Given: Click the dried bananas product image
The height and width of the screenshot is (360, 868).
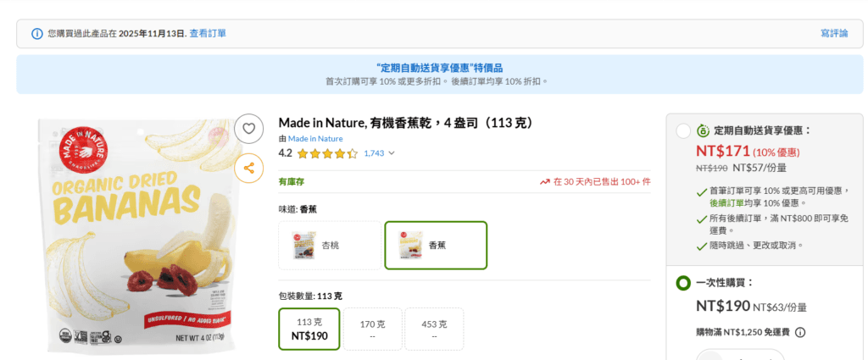Looking at the screenshot, I should click(137, 233).
